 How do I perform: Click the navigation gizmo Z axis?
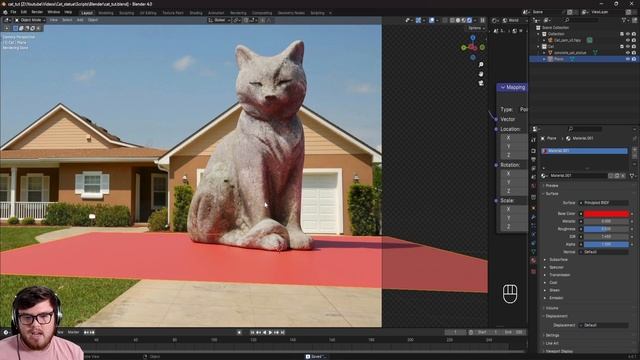[x=473, y=38]
